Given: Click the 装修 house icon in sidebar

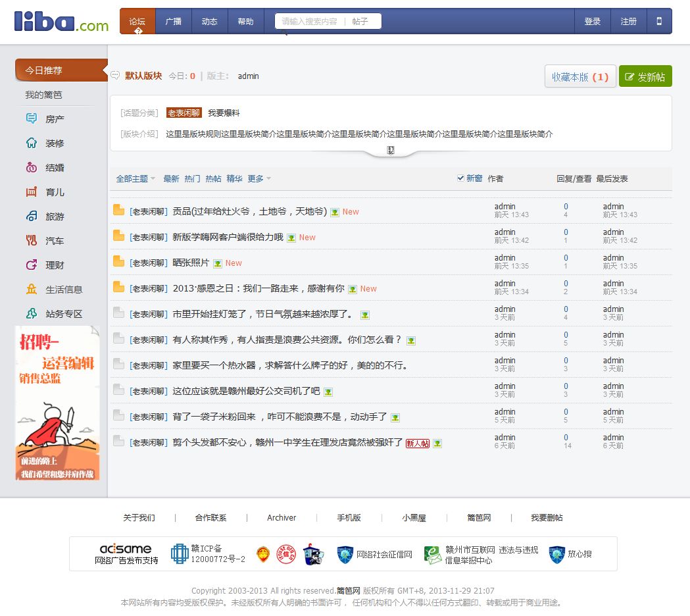Looking at the screenshot, I should click(x=32, y=143).
